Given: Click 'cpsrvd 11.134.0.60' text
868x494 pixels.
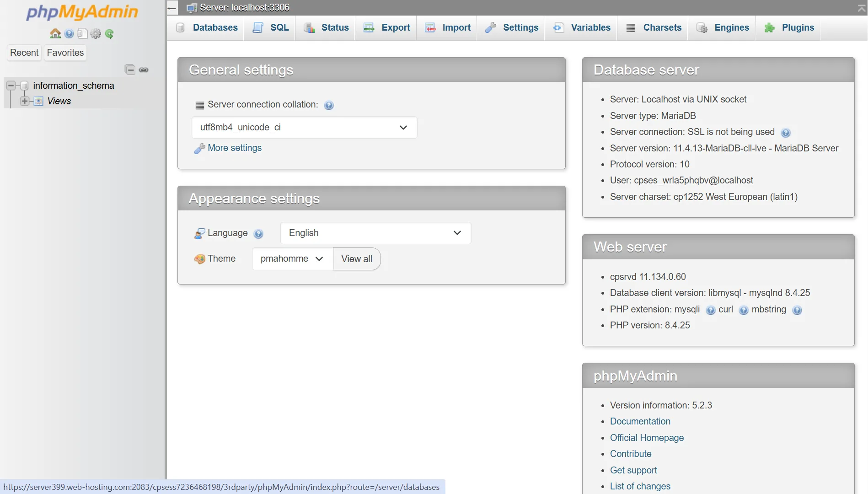Looking at the screenshot, I should coord(648,277).
